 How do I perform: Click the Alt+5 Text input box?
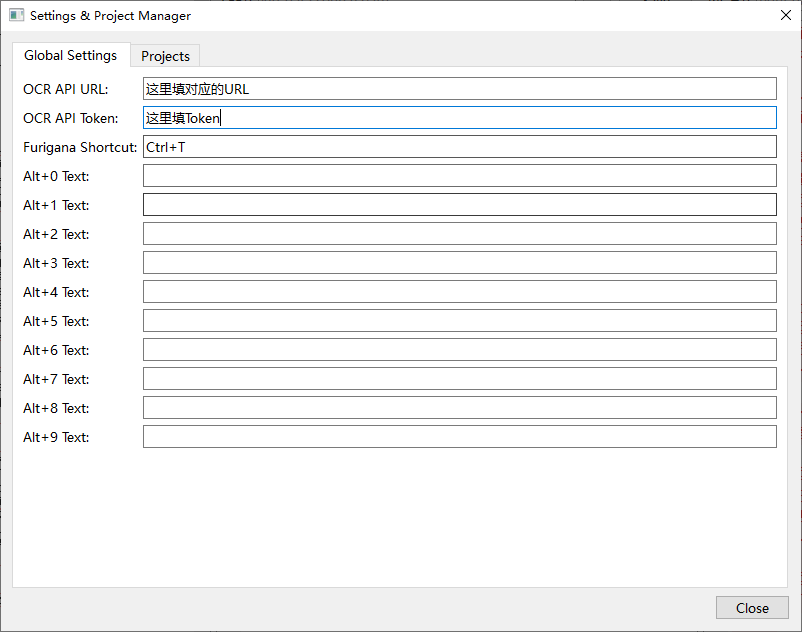(x=460, y=321)
